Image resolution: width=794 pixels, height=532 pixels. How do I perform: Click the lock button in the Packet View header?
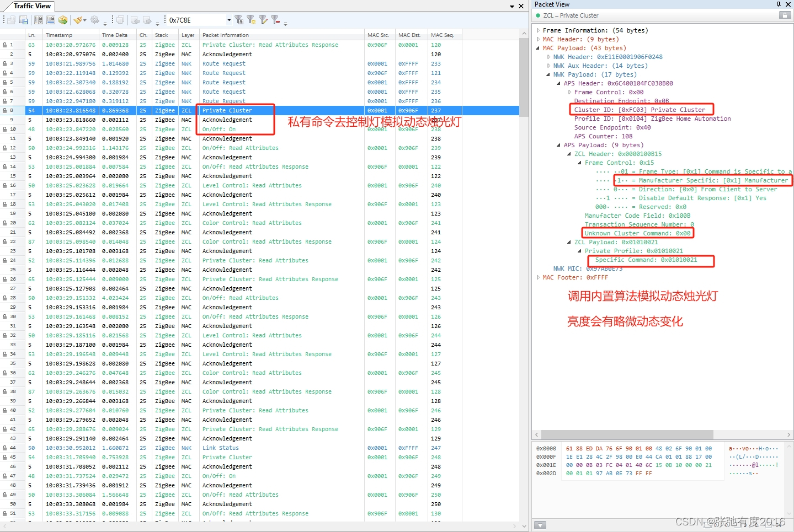click(x=785, y=15)
